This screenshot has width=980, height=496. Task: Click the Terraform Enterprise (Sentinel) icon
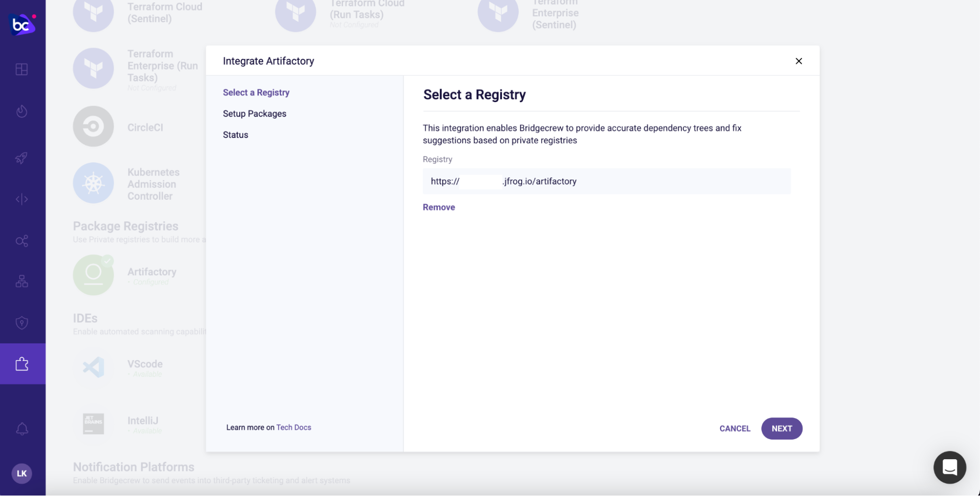click(498, 13)
